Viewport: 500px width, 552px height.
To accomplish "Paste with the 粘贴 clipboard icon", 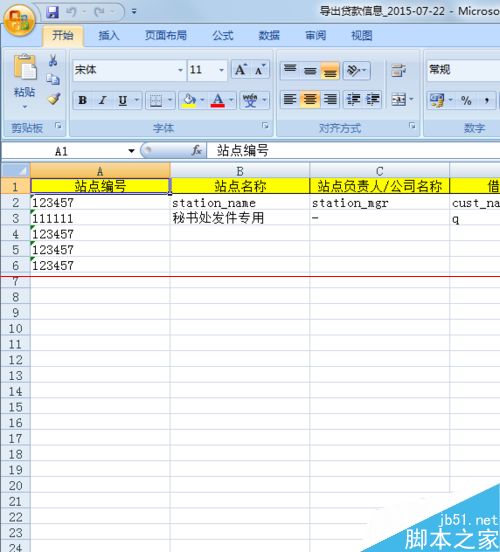I will pos(25,67).
